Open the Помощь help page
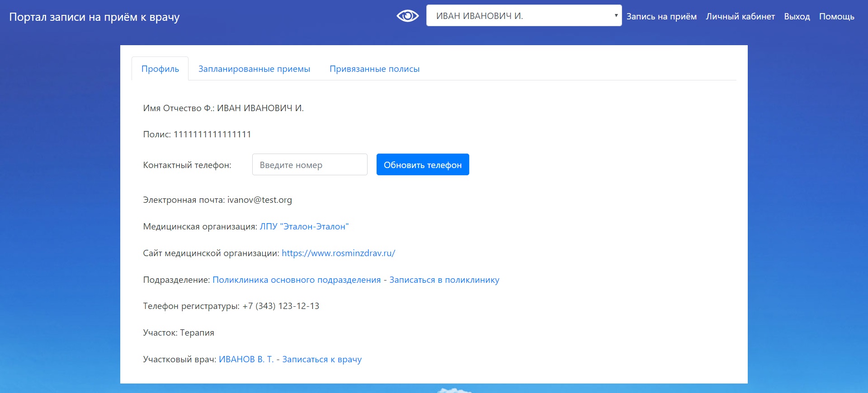Viewport: 868px width, 393px height. pos(836,17)
